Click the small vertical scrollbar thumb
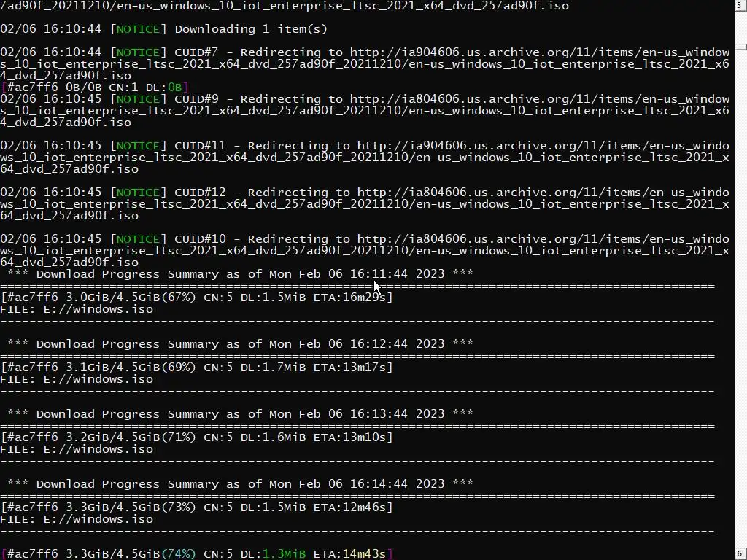This screenshot has width=747, height=560. tap(741, 47)
